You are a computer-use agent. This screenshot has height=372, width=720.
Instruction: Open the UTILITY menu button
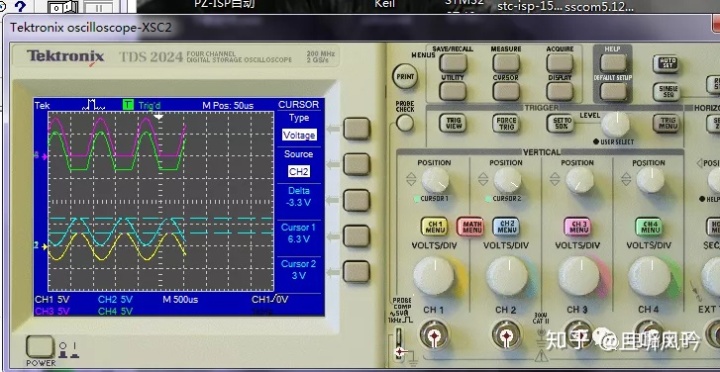tap(453, 91)
